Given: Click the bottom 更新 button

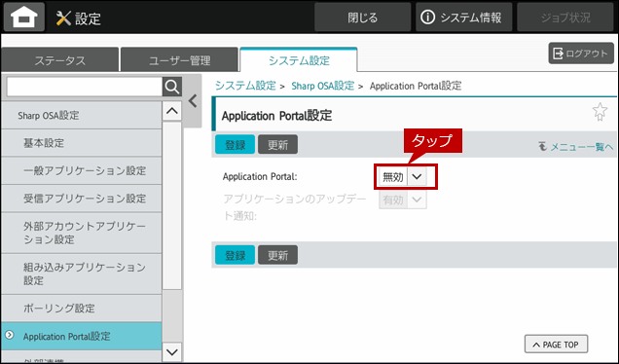Looking at the screenshot, I should (278, 255).
